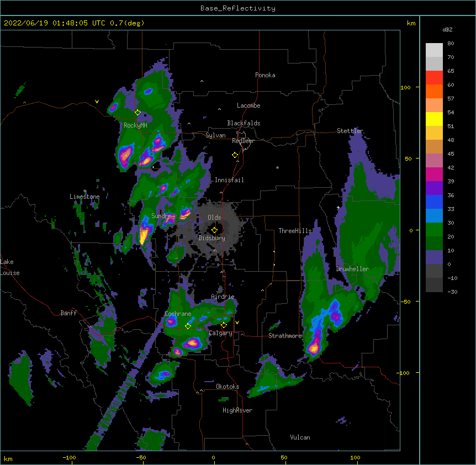The width and height of the screenshot is (476, 465).
Task: Click the Okotoks city label
Action: 228,387
